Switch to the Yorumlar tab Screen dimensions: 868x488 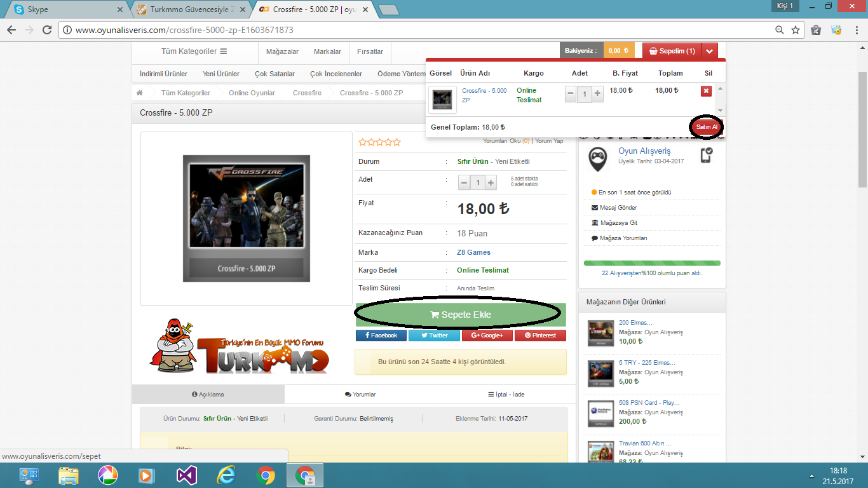click(360, 395)
